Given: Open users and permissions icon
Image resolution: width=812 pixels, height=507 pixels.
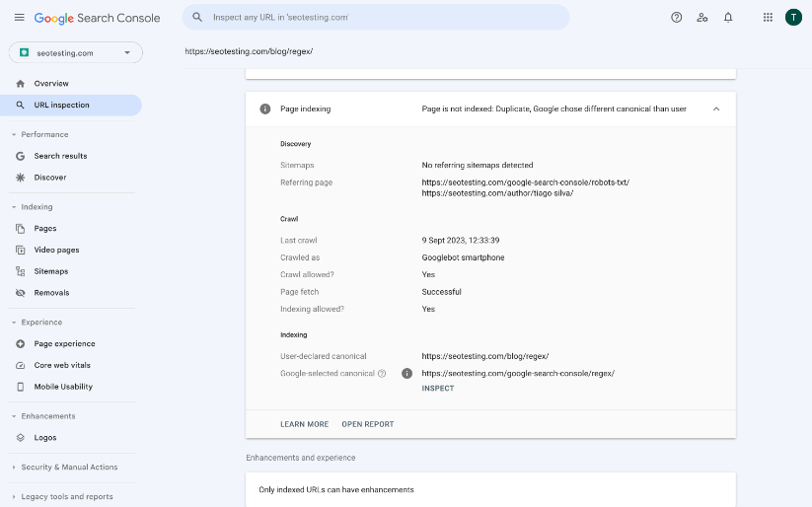Looking at the screenshot, I should coord(702,18).
